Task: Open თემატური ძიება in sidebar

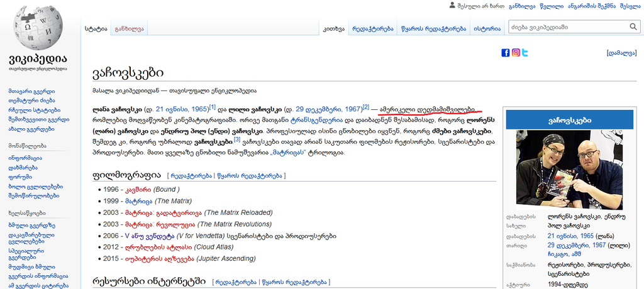Action: point(31,101)
